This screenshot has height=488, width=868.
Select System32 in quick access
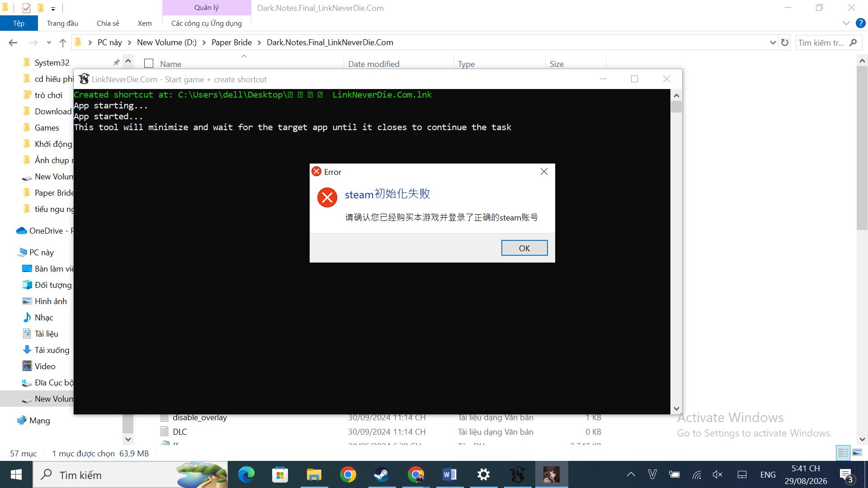coord(52,62)
